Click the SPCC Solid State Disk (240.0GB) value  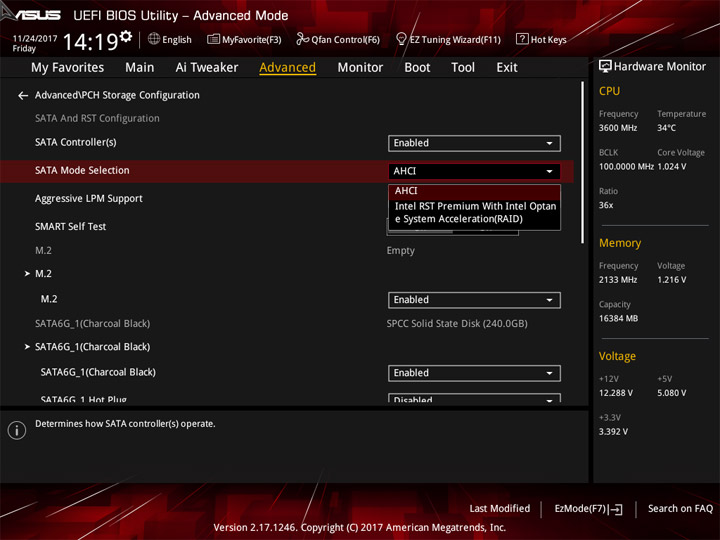point(457,324)
